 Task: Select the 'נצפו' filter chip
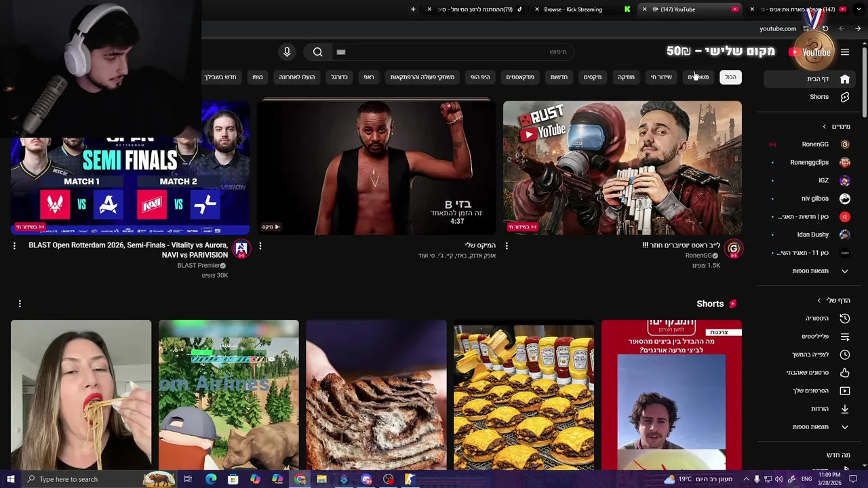click(258, 77)
